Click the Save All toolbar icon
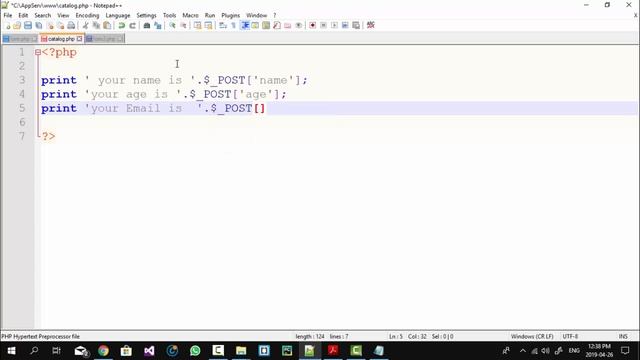Viewport: 640px width, 360px height. pos(39,25)
